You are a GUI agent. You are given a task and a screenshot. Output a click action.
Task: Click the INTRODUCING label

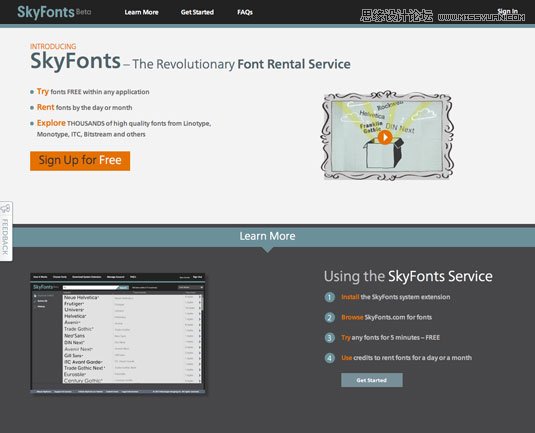coord(53,46)
